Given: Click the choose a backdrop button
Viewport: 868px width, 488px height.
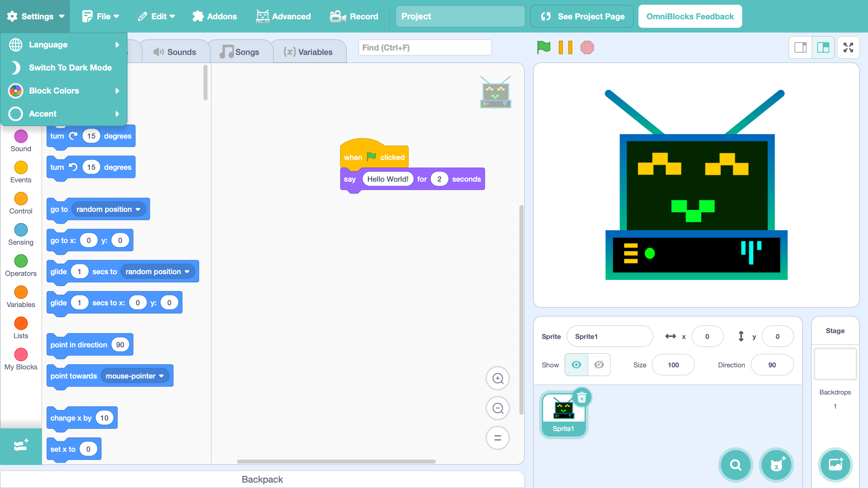Looking at the screenshot, I should 835,465.
